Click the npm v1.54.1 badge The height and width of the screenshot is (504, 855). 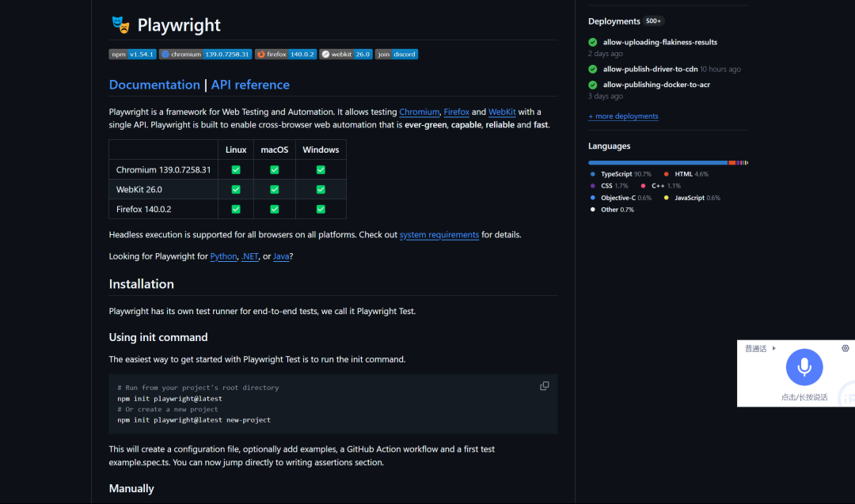click(x=132, y=54)
